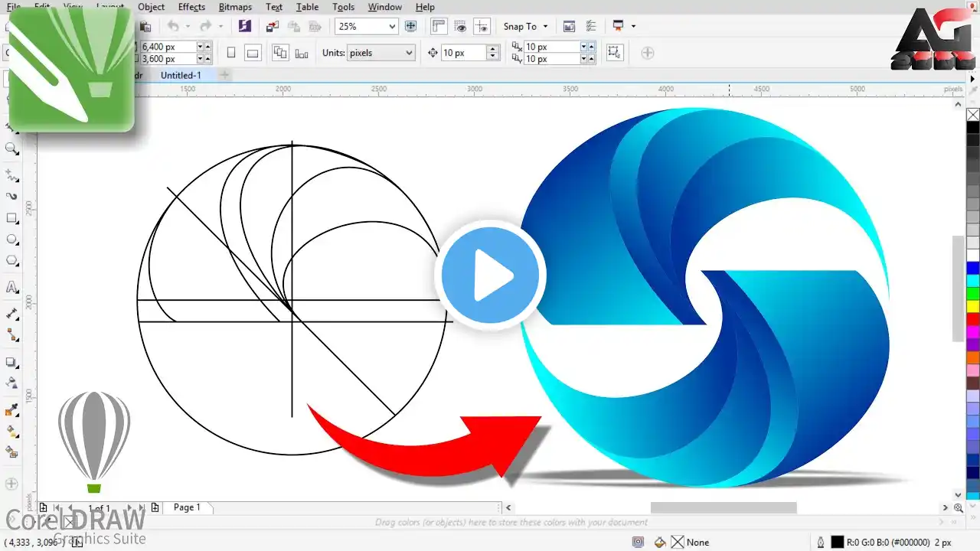Pick the red swatch in color palette
This screenshot has width=980, height=551.
tap(973, 318)
